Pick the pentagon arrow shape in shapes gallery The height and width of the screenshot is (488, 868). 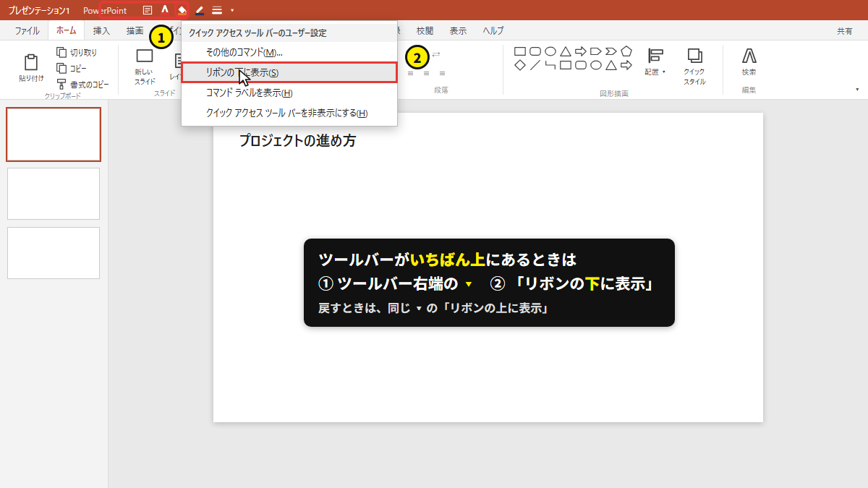click(x=596, y=51)
